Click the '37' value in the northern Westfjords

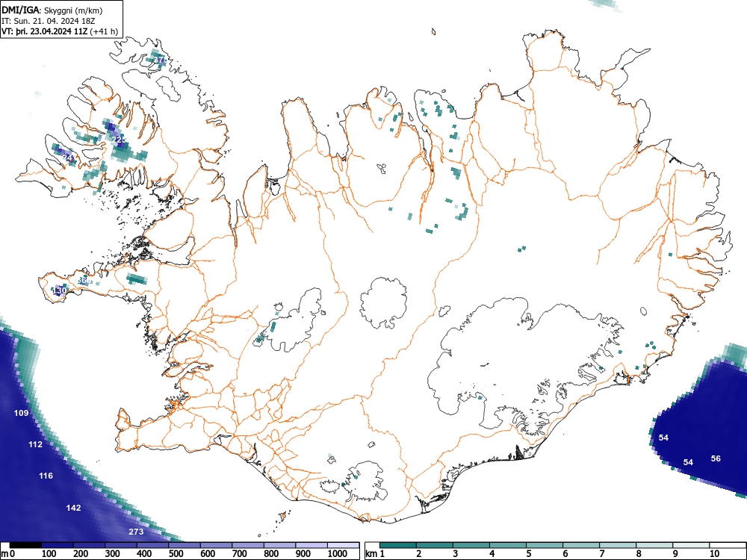(160, 60)
